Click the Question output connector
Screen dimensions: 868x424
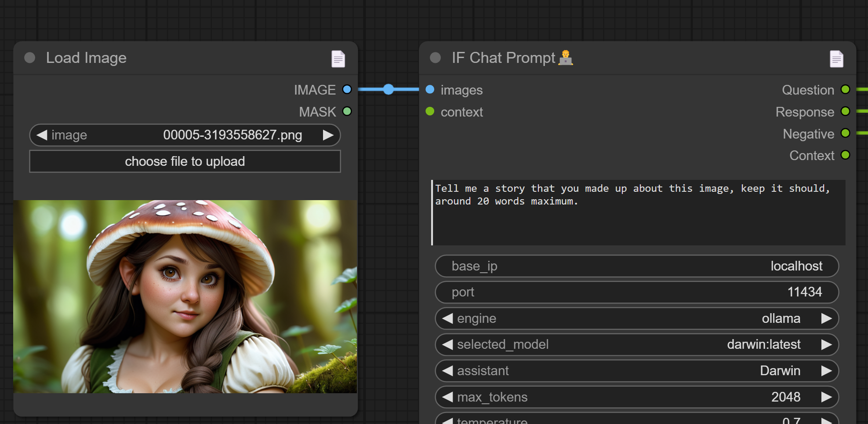coord(845,90)
